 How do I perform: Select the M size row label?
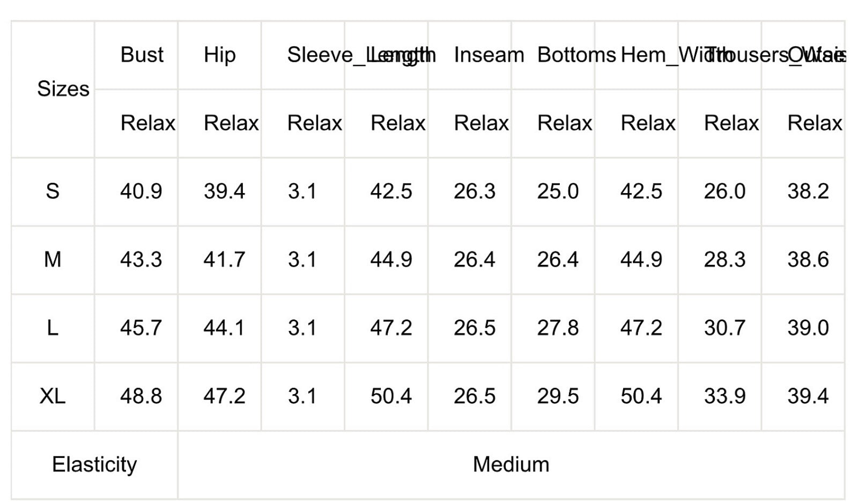pyautogui.click(x=53, y=260)
